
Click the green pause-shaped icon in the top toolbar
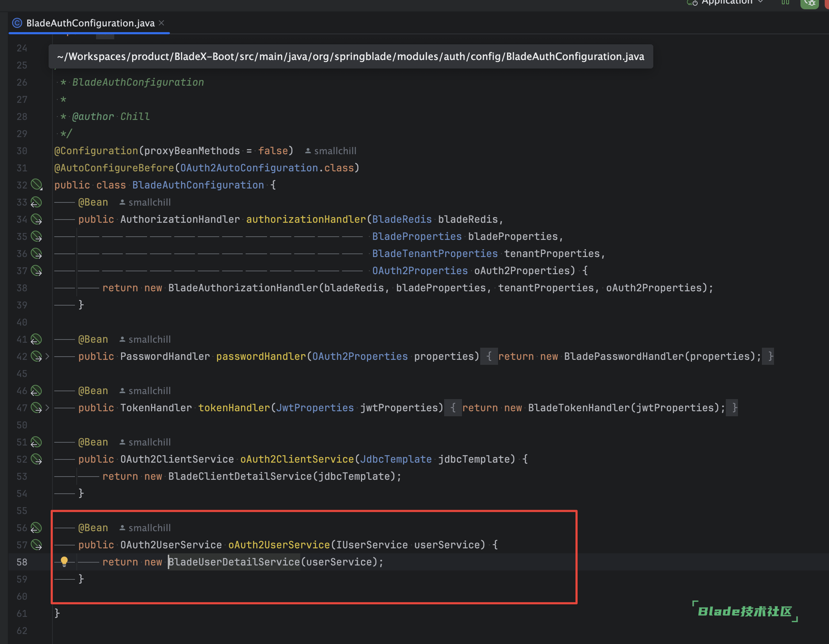(x=785, y=2)
